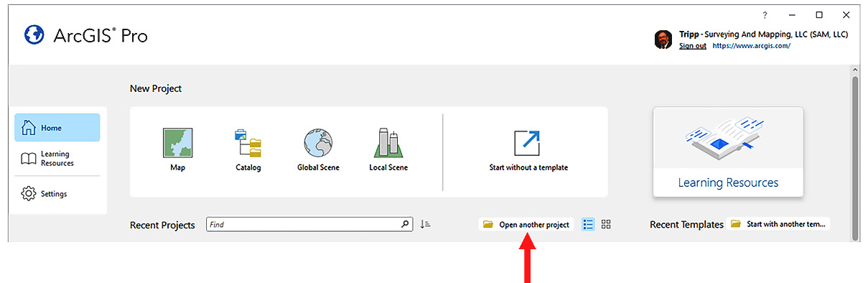Switch recent projects to list view
This screenshot has height=283, width=868.
(589, 224)
